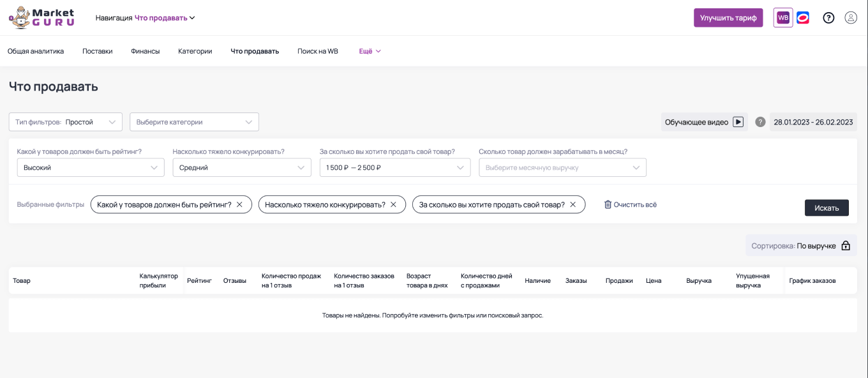The height and width of the screenshot is (378, 868).
Task: Open the monthly revenue dropdown
Action: click(x=562, y=167)
